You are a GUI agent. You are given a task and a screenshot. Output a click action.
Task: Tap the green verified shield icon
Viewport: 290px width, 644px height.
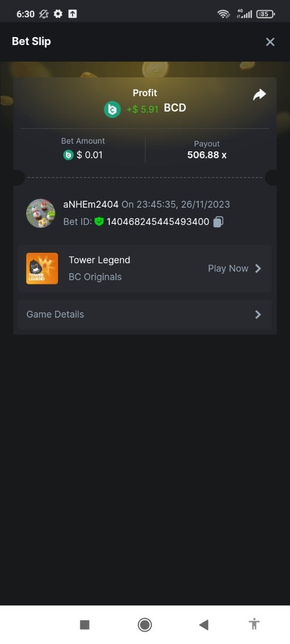click(99, 221)
